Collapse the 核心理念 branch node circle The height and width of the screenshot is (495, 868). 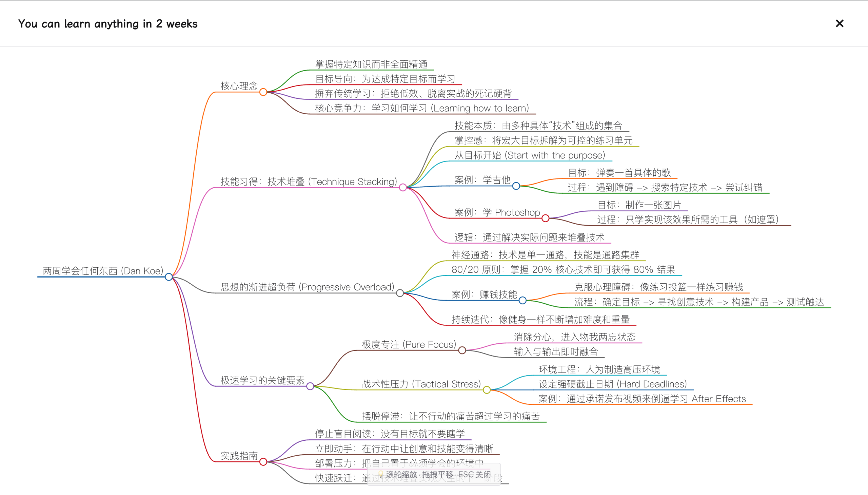pos(263,92)
